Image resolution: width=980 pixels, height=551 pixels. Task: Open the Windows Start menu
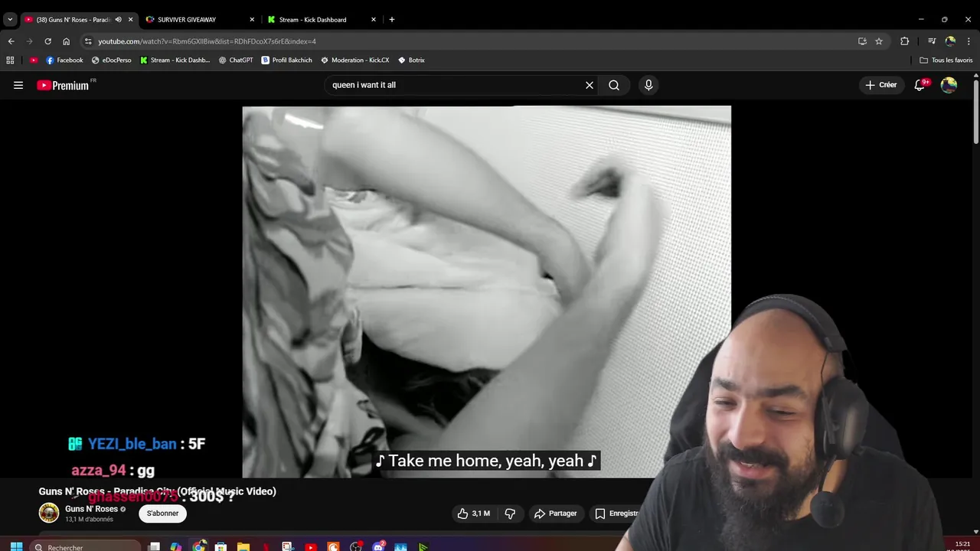(x=16, y=546)
